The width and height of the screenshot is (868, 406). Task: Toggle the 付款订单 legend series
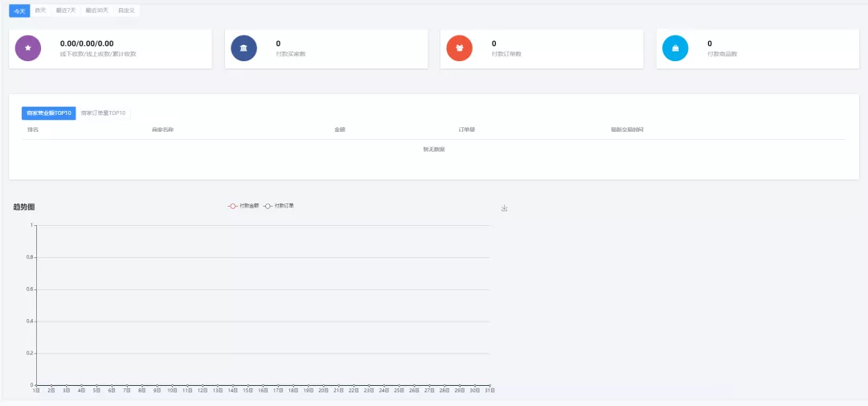click(x=278, y=206)
